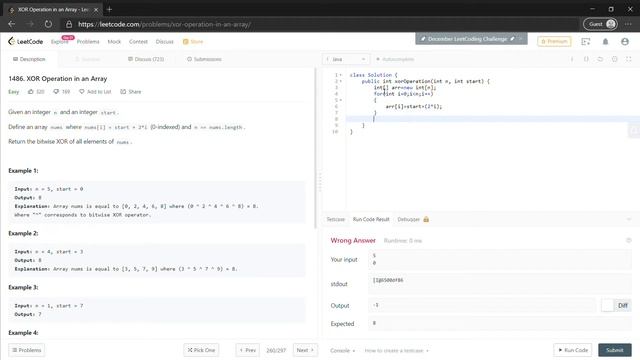Click the editor info icon
The height and width of the screenshot is (360, 640).
click(x=572, y=59)
